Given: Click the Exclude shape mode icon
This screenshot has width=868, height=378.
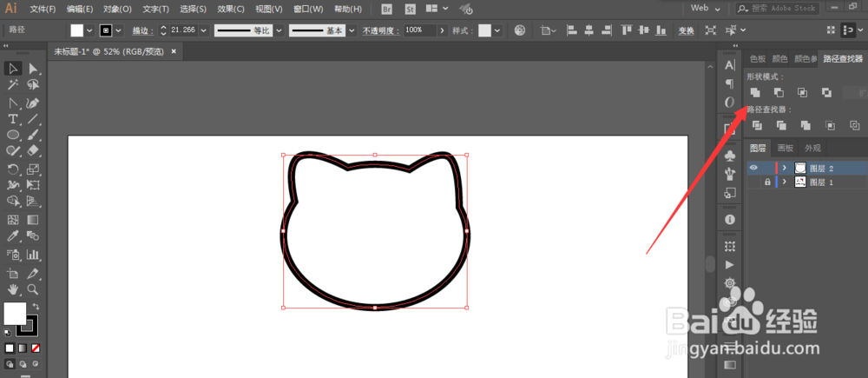Looking at the screenshot, I should pyautogui.click(x=826, y=93).
